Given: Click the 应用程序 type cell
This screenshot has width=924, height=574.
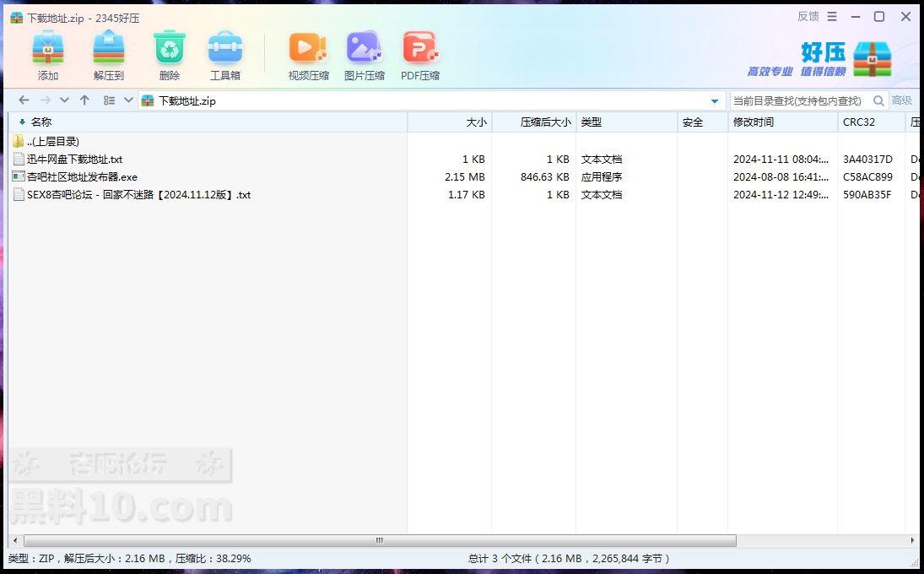Looking at the screenshot, I should (602, 176).
